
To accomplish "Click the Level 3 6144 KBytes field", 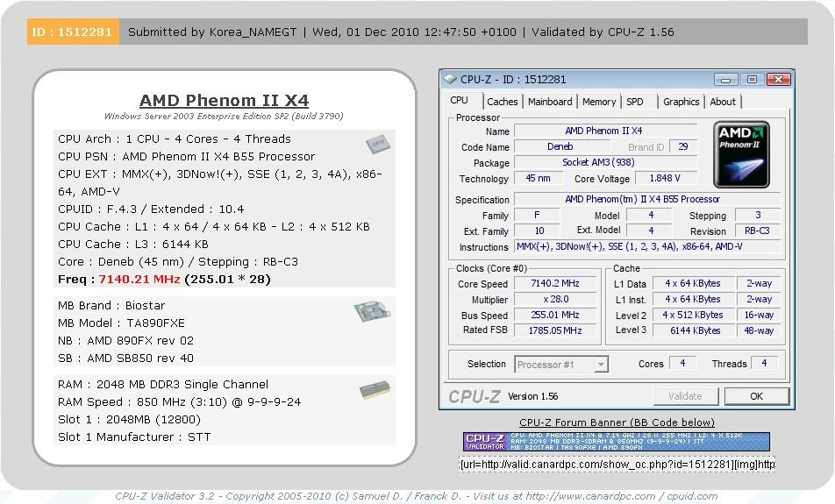I will pos(693,330).
